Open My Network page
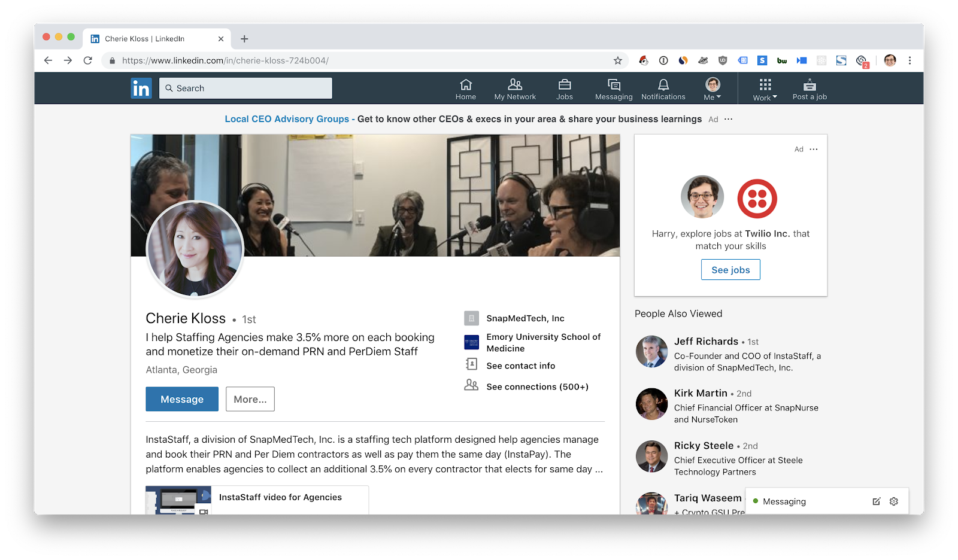958x560 pixels. [515, 89]
